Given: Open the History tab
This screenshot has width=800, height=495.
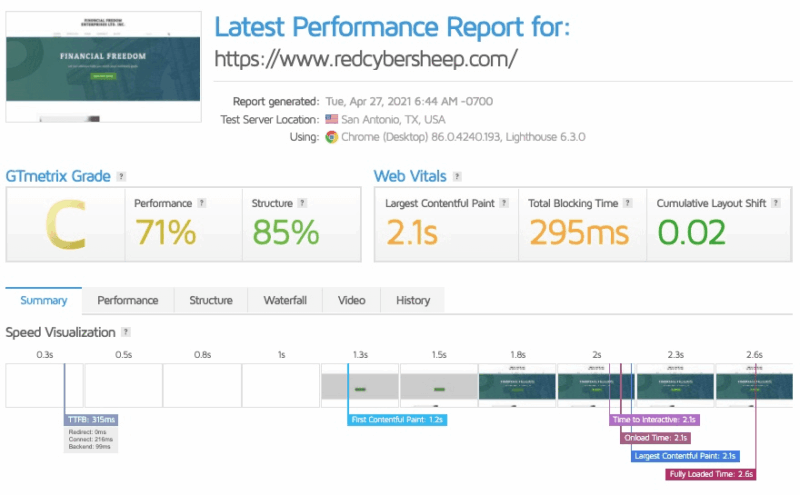Looking at the screenshot, I should point(412,300).
